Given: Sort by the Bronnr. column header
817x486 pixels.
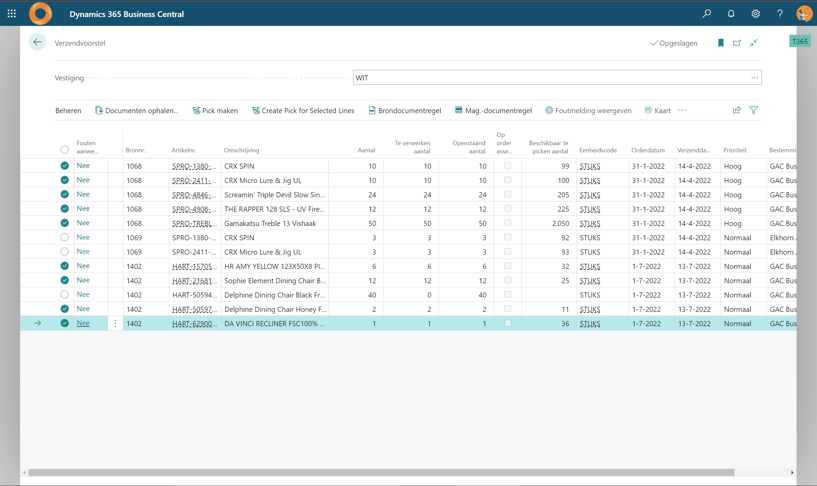Looking at the screenshot, I should coord(135,150).
